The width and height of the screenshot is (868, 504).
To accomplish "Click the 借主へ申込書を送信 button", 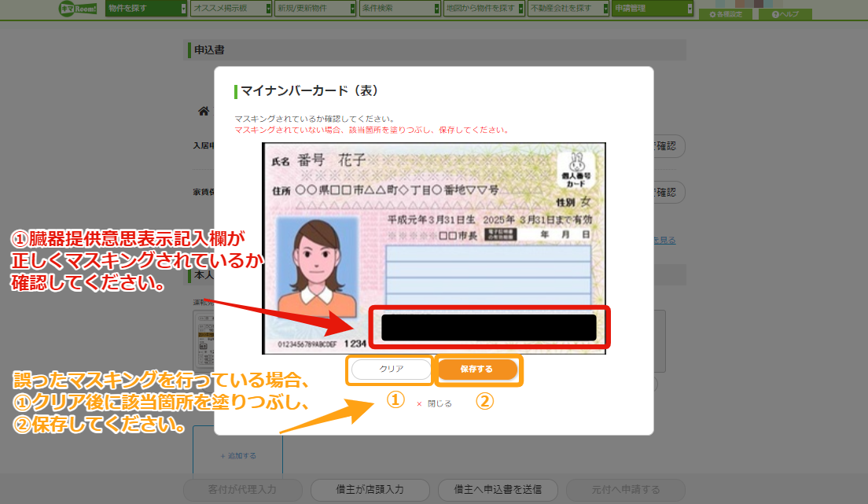I will coord(498,490).
